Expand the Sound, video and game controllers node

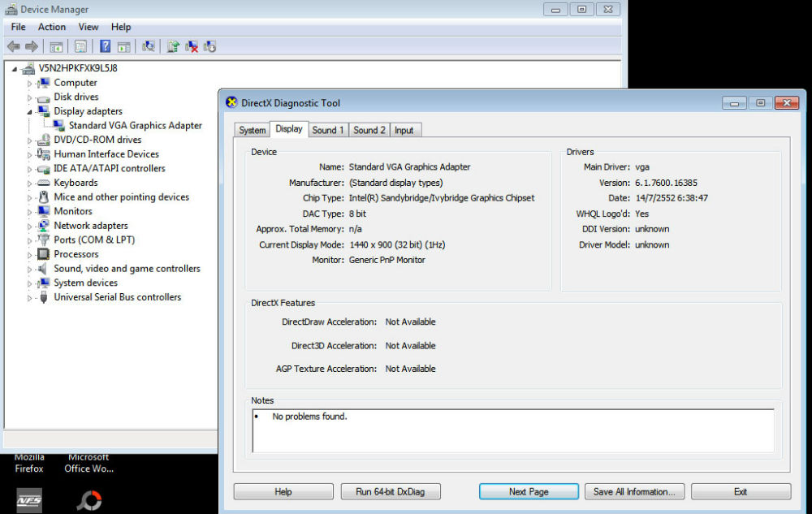point(30,269)
